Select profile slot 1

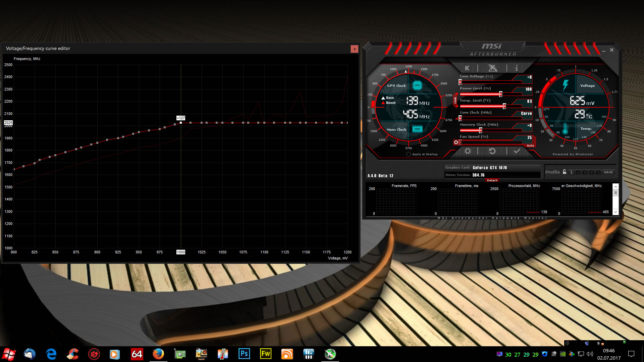(572, 172)
